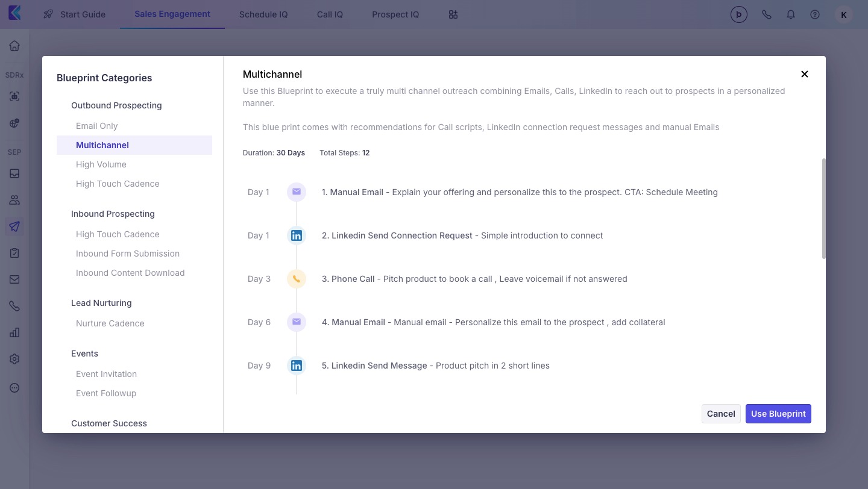Viewport: 868px width, 489px height.
Task: Click the 'Day 9' label
Action: [259, 366]
